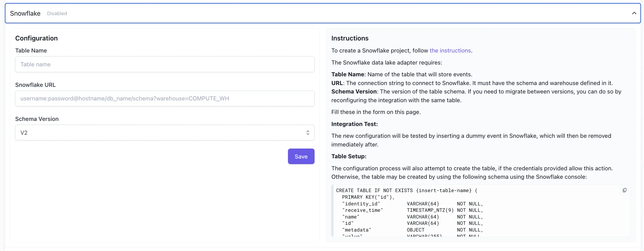This screenshot has height=251, width=644.
Task: Click the Snowflake panel title
Action: (x=25, y=13)
